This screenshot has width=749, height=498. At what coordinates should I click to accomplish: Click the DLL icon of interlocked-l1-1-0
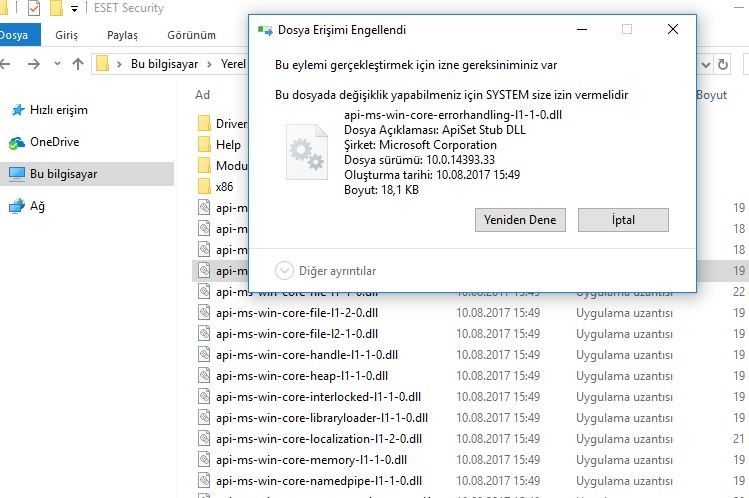204,396
